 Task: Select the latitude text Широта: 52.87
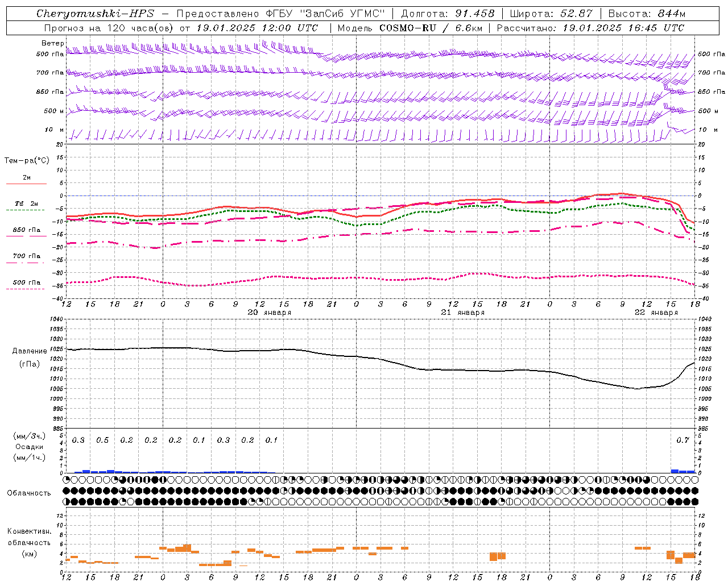[x=551, y=14]
